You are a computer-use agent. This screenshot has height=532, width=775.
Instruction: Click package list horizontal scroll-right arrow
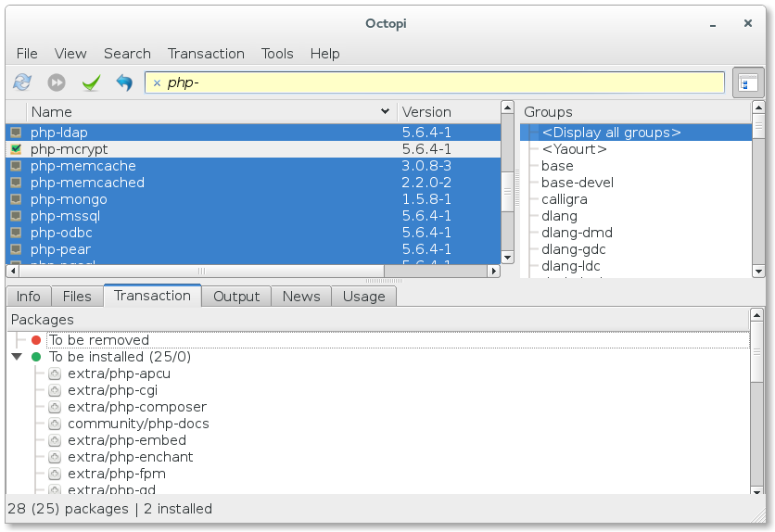[x=493, y=271]
